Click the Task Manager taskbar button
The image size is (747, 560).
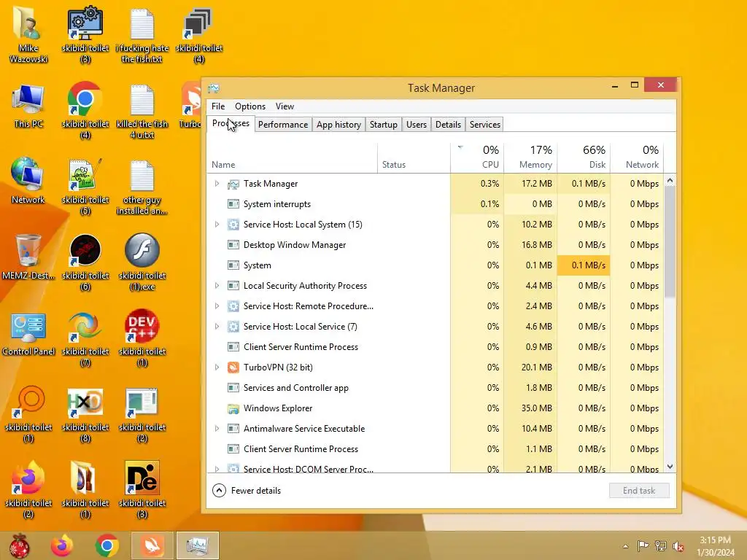tap(197, 545)
